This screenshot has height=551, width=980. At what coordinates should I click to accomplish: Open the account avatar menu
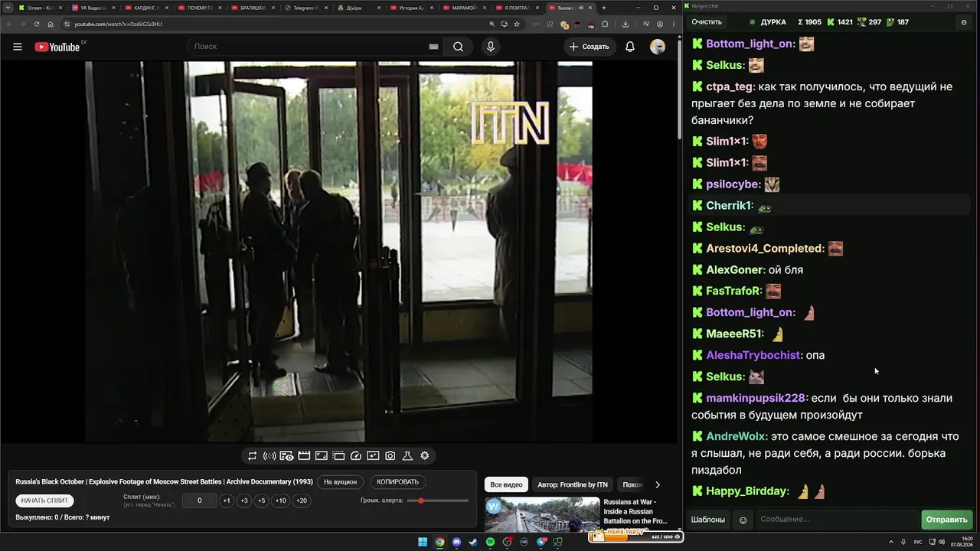(x=658, y=47)
